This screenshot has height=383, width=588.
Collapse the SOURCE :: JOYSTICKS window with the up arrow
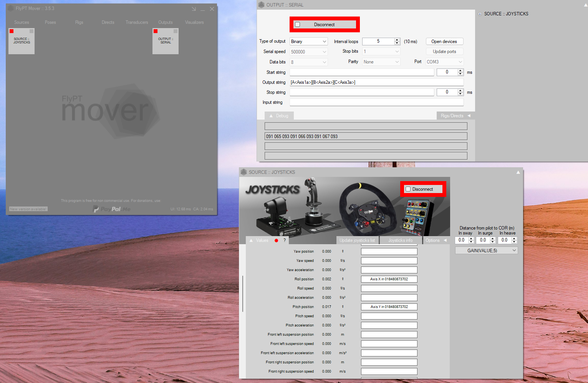tap(518, 172)
